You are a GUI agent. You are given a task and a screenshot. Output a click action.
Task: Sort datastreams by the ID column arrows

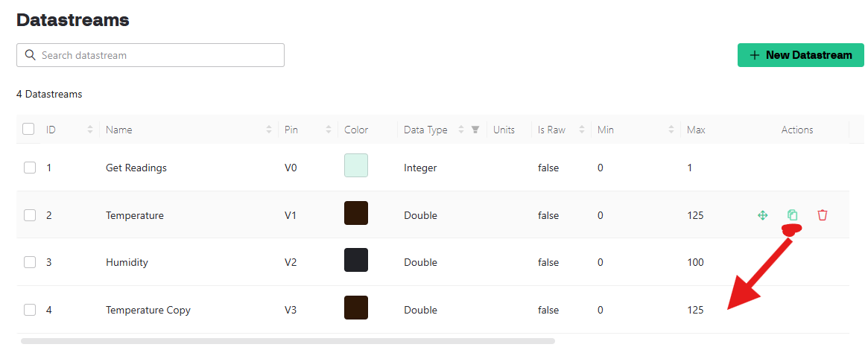[x=90, y=130]
